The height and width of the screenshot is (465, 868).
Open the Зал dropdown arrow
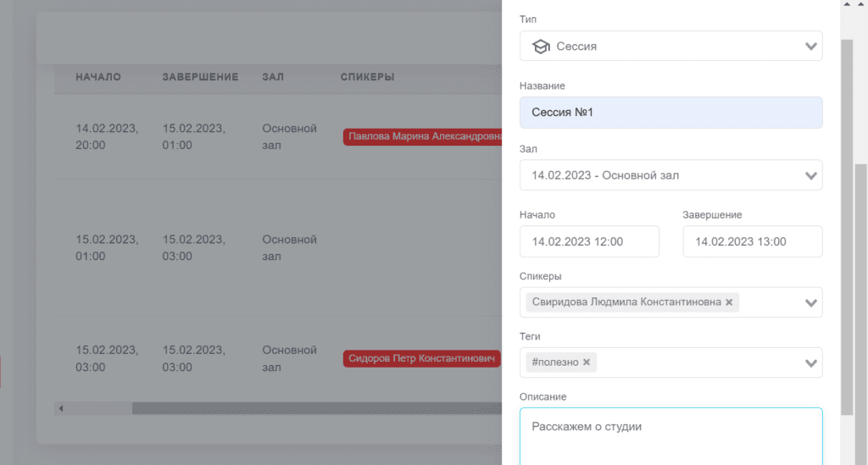tap(811, 176)
